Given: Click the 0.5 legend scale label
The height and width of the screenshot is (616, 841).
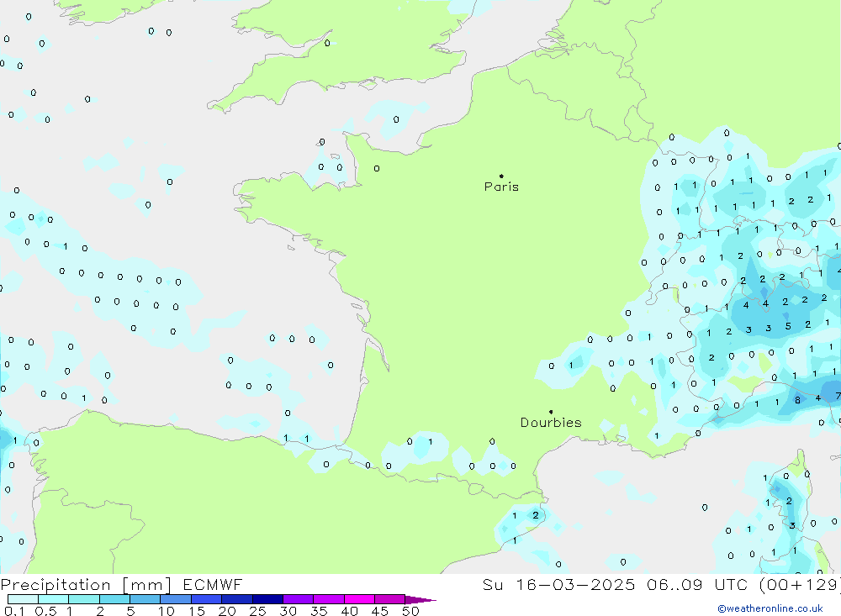Looking at the screenshot, I should (x=45, y=611).
